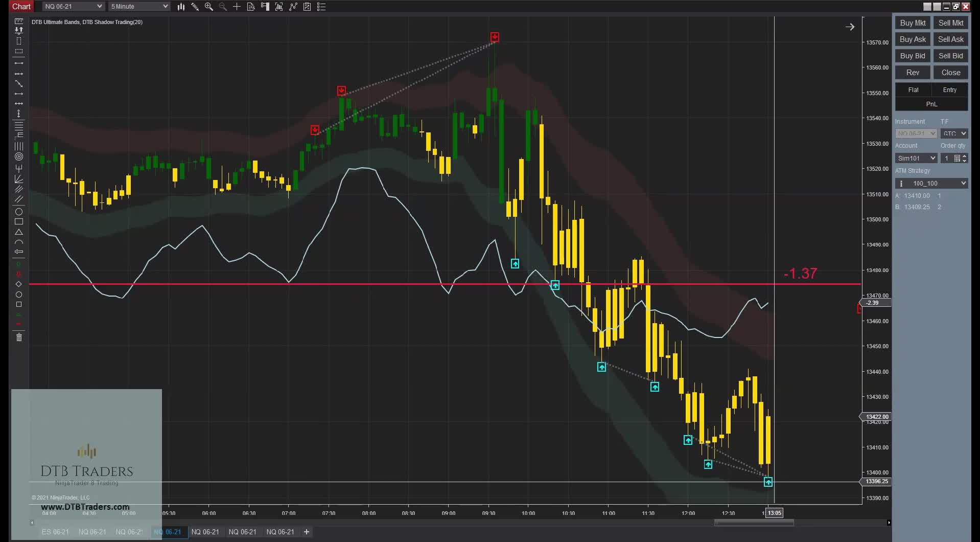This screenshot has width=980, height=542.
Task: Click the chart snapshot icon on the toolbar
Action: point(307,7)
